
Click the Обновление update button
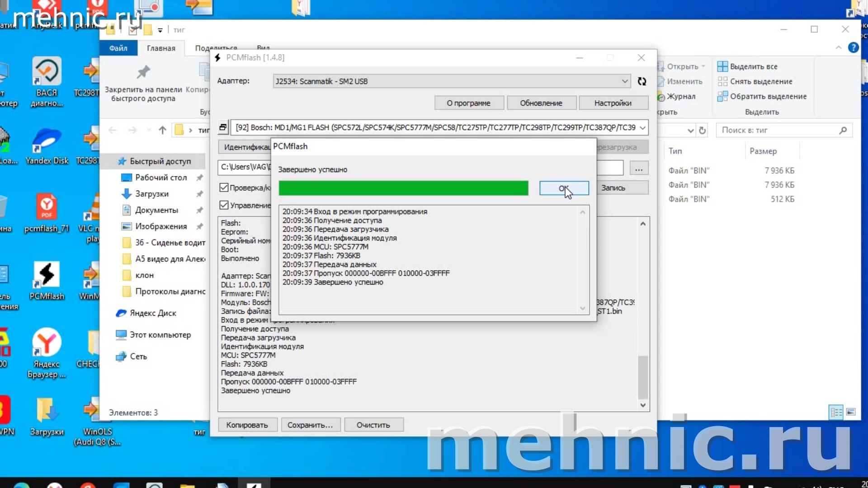click(541, 103)
